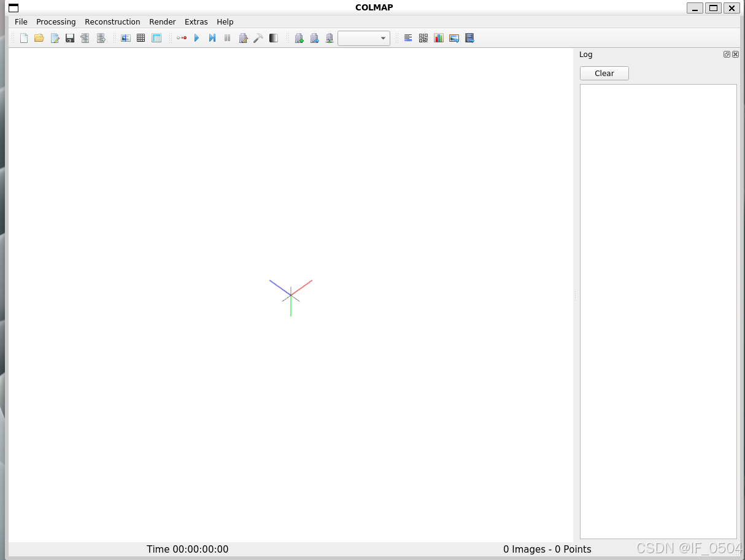Viewport: 745px width, 560px height.
Task: Show the log via toolbar text-lines icon
Action: 408,38
